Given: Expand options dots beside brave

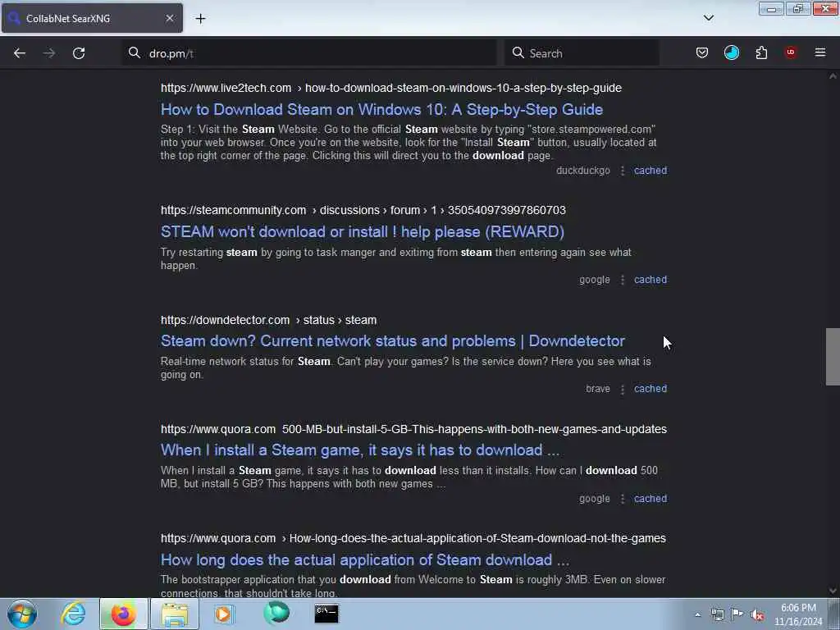Looking at the screenshot, I should (622, 390).
